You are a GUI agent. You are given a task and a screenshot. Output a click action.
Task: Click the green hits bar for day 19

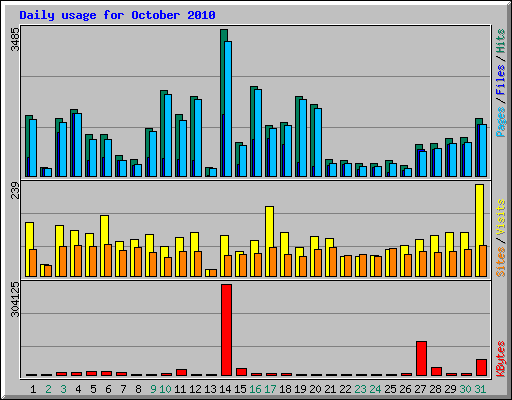[x=297, y=129]
